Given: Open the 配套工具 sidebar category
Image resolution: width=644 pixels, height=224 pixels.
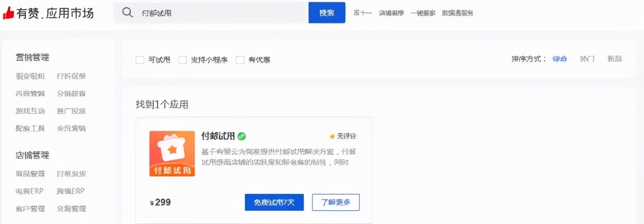Looking at the screenshot, I should 30,129.
